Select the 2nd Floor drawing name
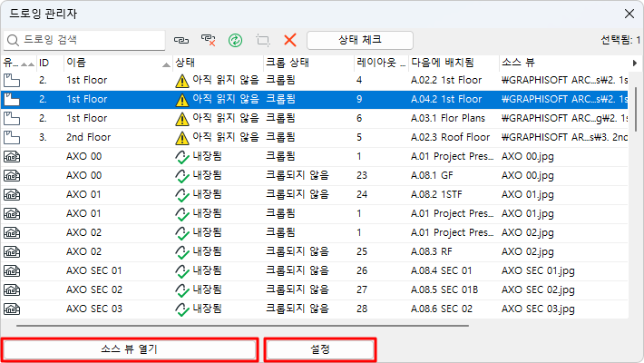644x363 pixels. [x=88, y=137]
